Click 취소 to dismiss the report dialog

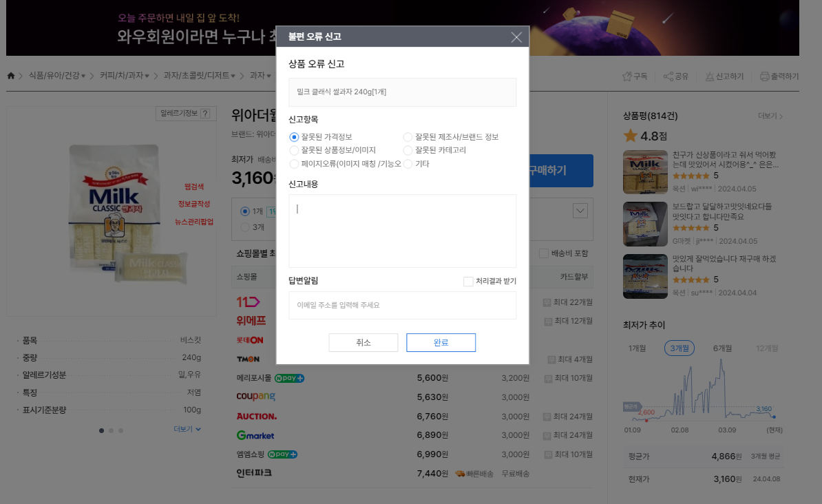click(x=363, y=342)
